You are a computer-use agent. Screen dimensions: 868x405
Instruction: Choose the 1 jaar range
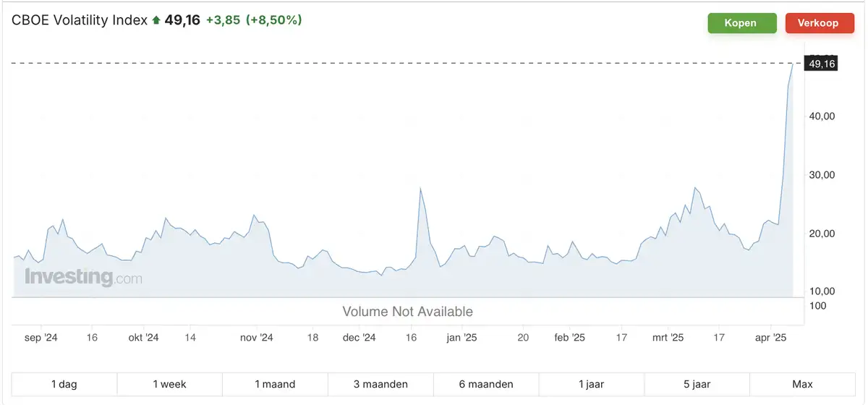(592, 384)
